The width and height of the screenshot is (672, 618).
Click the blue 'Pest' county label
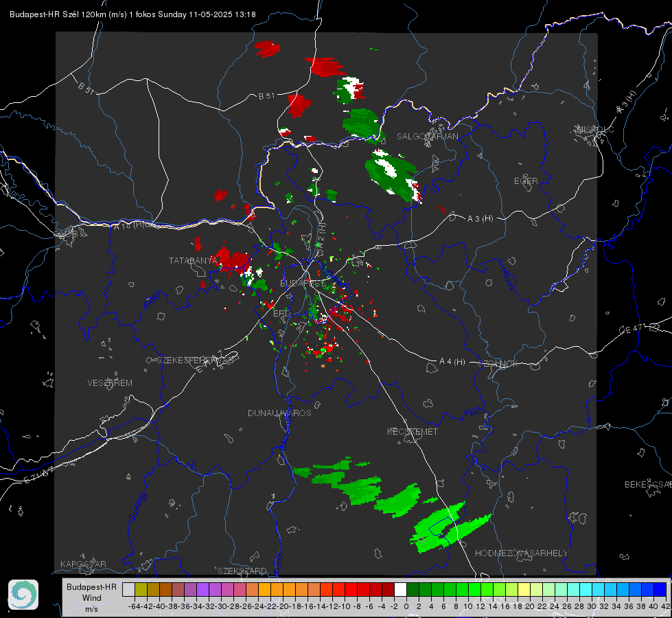[473, 413]
